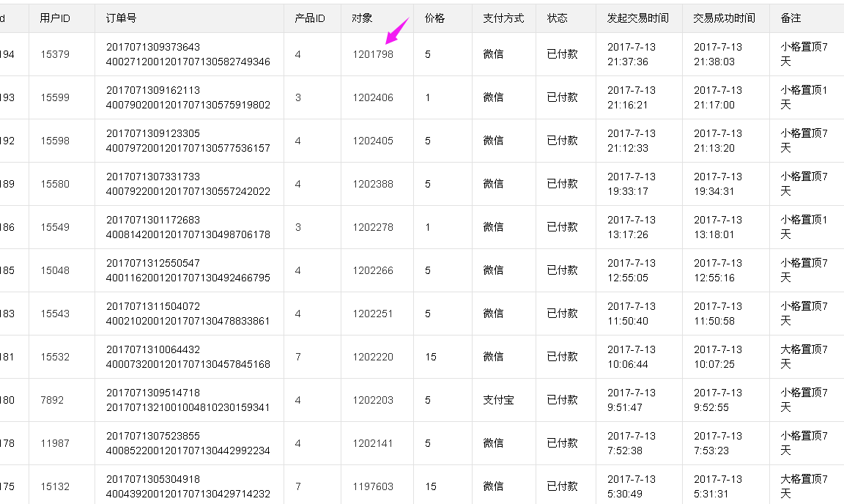
Task: Click the 交易成功时间 column header
Action: 724,18
